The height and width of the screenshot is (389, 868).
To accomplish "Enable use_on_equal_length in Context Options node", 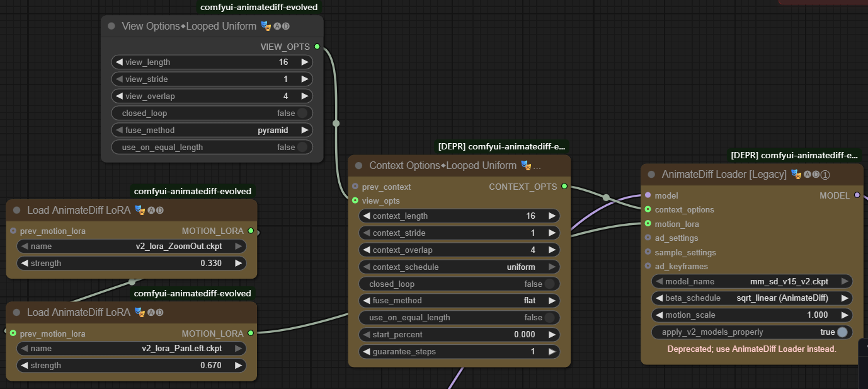I will (550, 318).
